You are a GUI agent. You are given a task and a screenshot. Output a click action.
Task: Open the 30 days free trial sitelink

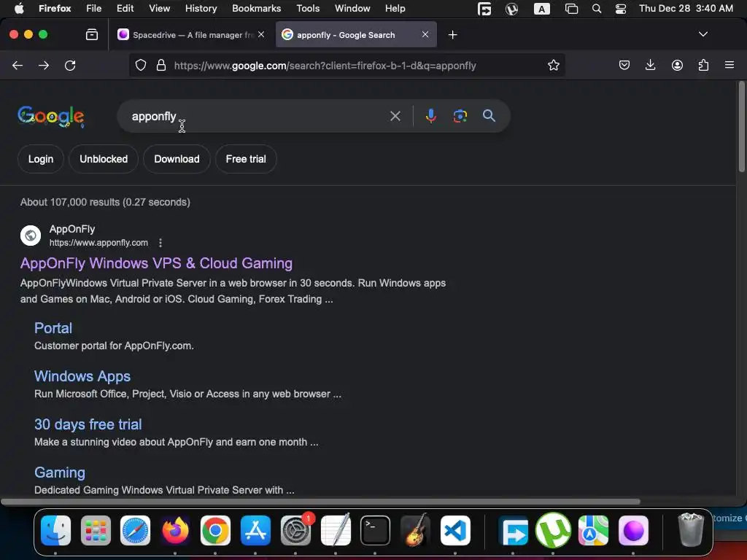[88, 424]
